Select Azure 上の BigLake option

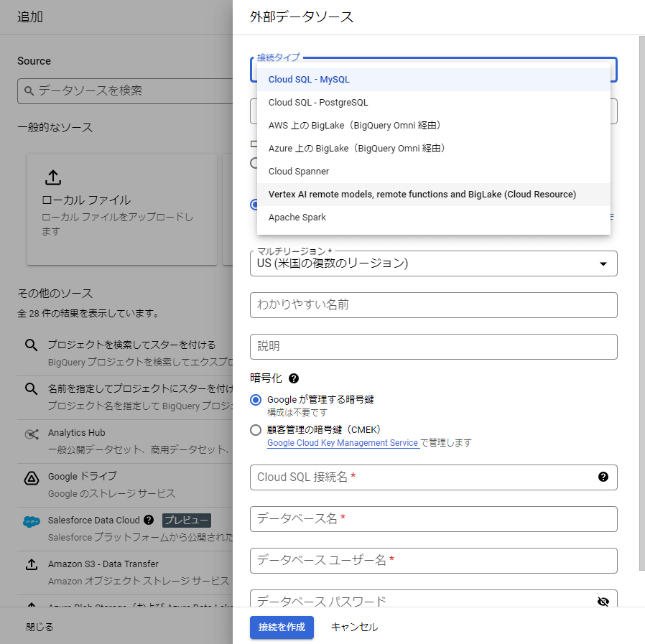[433, 149]
